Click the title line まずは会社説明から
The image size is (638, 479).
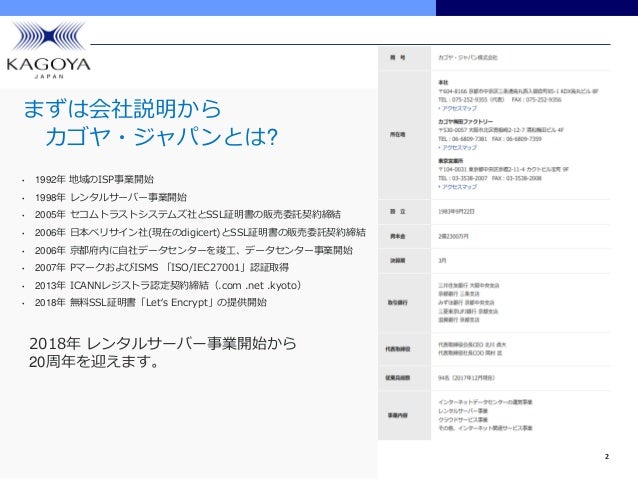tap(122, 109)
